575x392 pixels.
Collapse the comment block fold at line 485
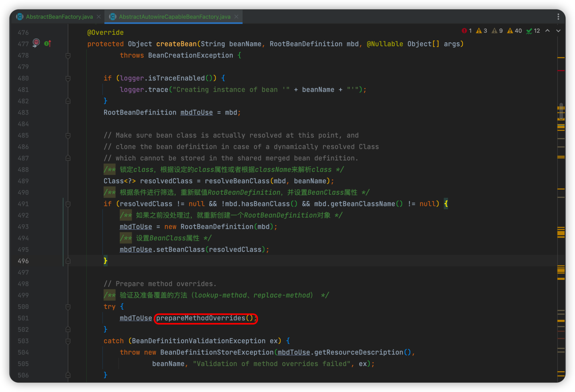click(x=68, y=135)
